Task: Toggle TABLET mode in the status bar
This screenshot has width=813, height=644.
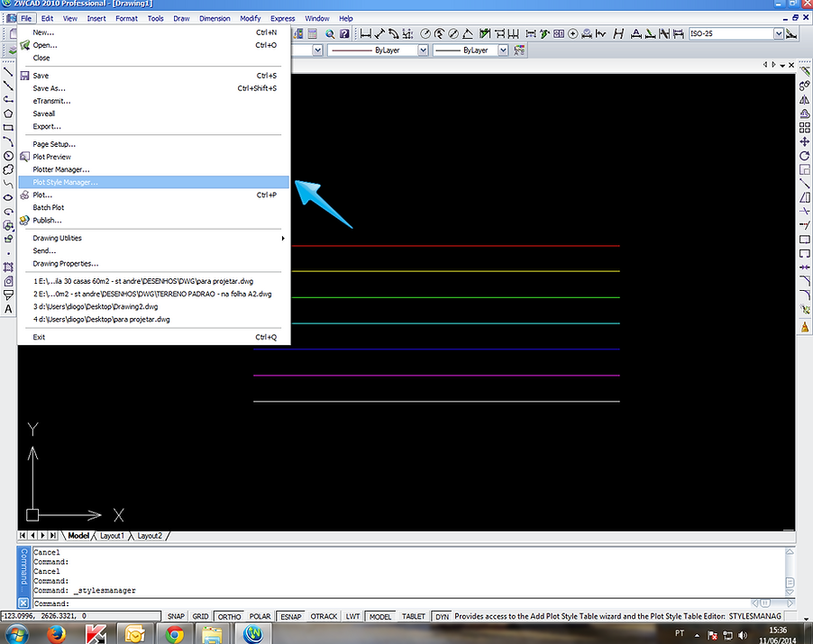Action: click(413, 616)
